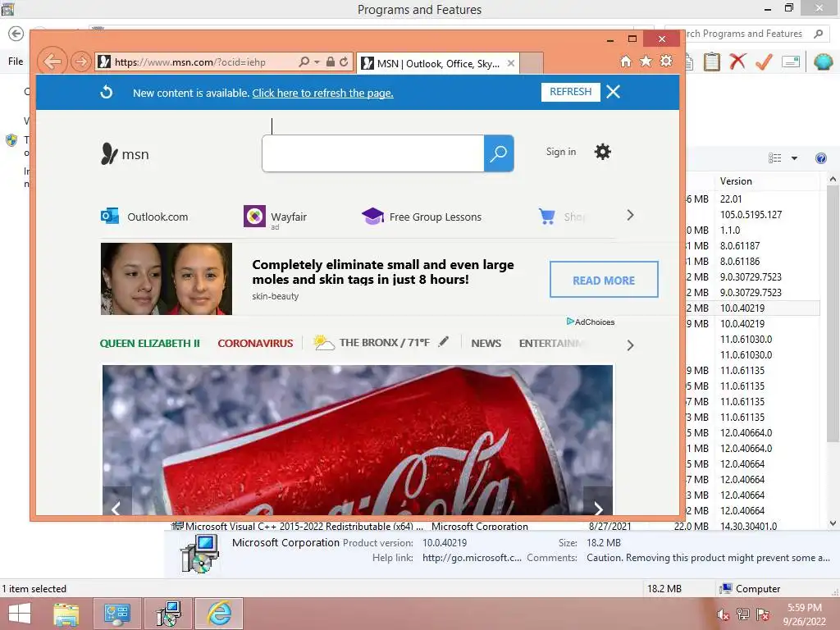
Task: Click the orange checkmark toolbar icon
Action: 764,62
